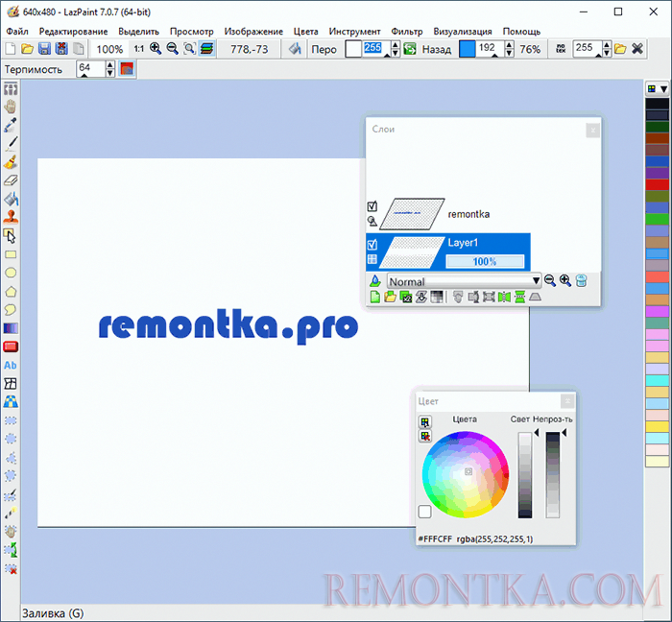This screenshot has height=622, width=672.
Task: Click the white Перо color swatch
Action: pos(353,49)
